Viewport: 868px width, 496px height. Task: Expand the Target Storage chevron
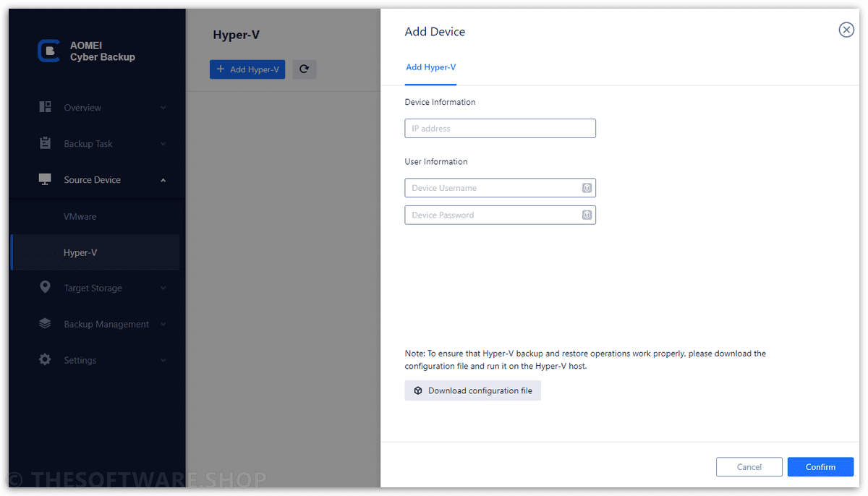tap(163, 288)
